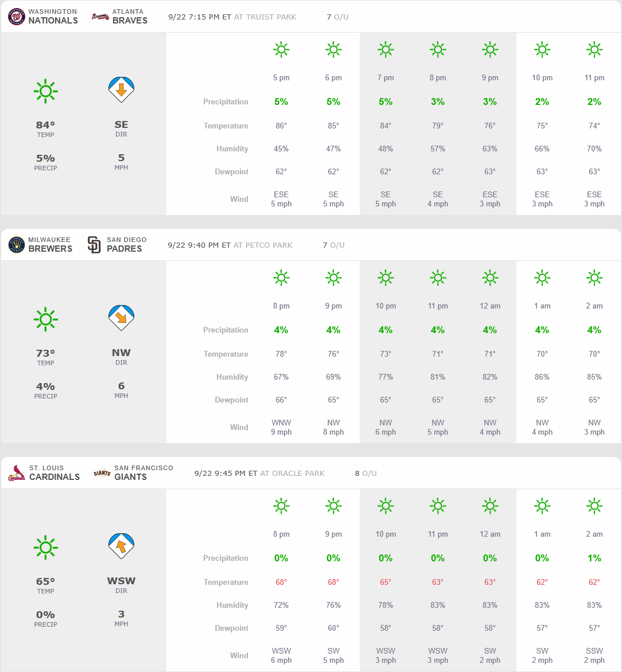The width and height of the screenshot is (622, 672).
Task: Click the 7 pm sun icon at Truist Park
Action: click(x=386, y=50)
